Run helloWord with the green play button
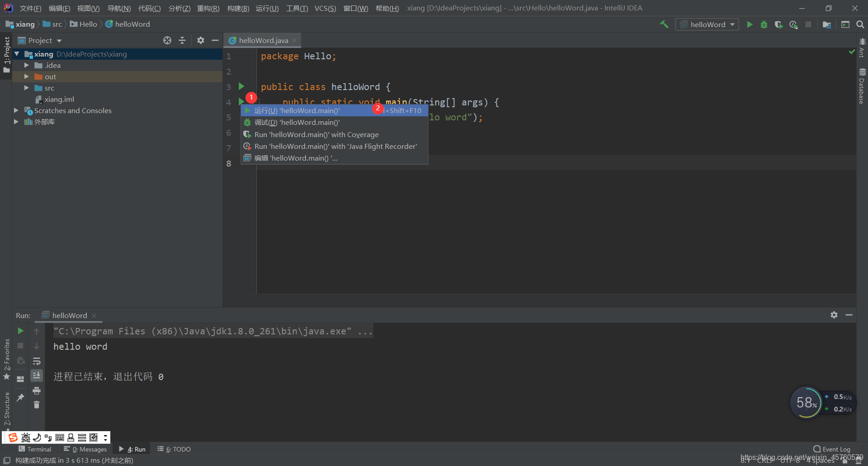This screenshot has width=868, height=466. (x=750, y=24)
